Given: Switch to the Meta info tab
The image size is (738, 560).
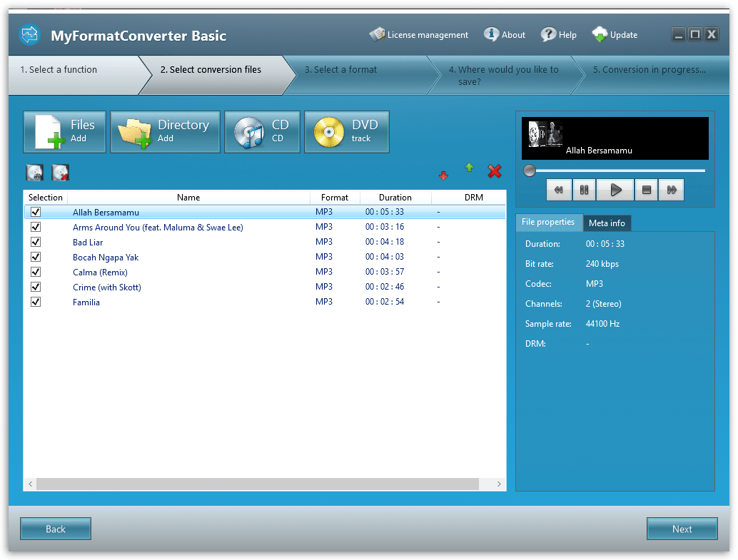Looking at the screenshot, I should (x=607, y=223).
